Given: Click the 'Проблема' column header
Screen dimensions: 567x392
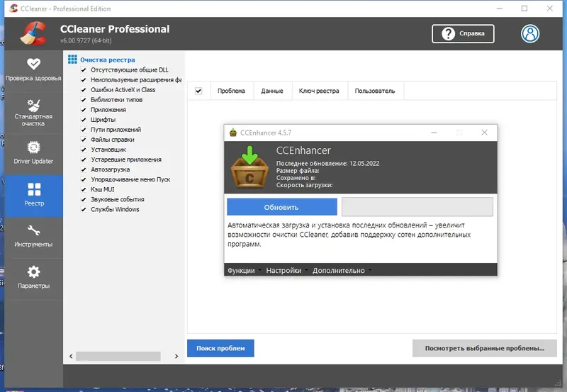Looking at the screenshot, I should 231,91.
